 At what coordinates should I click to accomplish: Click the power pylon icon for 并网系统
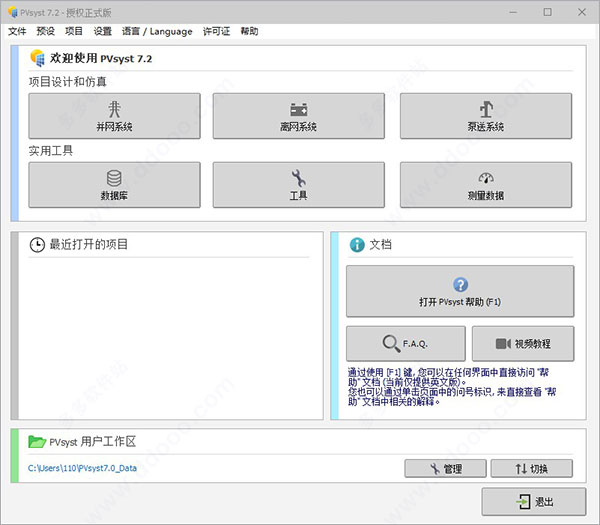114,109
